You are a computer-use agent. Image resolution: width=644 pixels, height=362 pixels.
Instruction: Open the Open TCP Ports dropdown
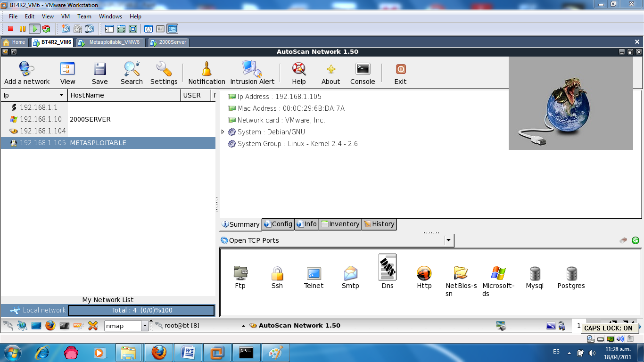[x=448, y=240]
